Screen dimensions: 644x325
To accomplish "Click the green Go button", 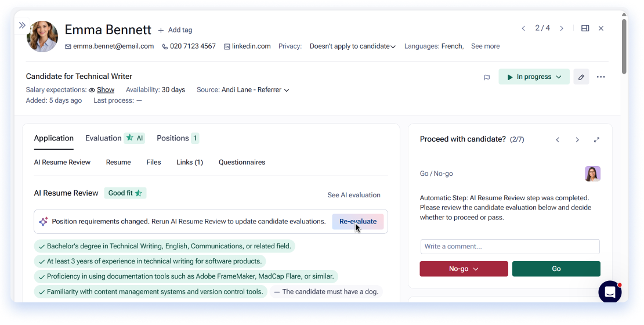I will [x=556, y=269].
